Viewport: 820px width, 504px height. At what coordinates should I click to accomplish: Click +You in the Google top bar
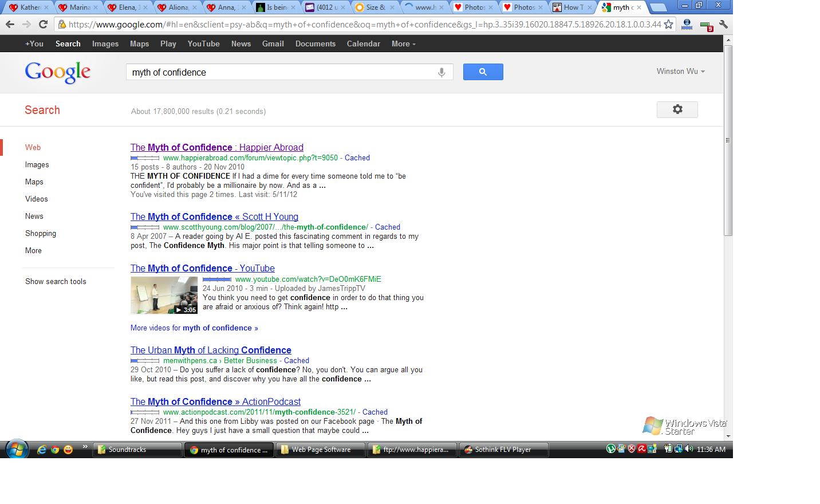34,44
